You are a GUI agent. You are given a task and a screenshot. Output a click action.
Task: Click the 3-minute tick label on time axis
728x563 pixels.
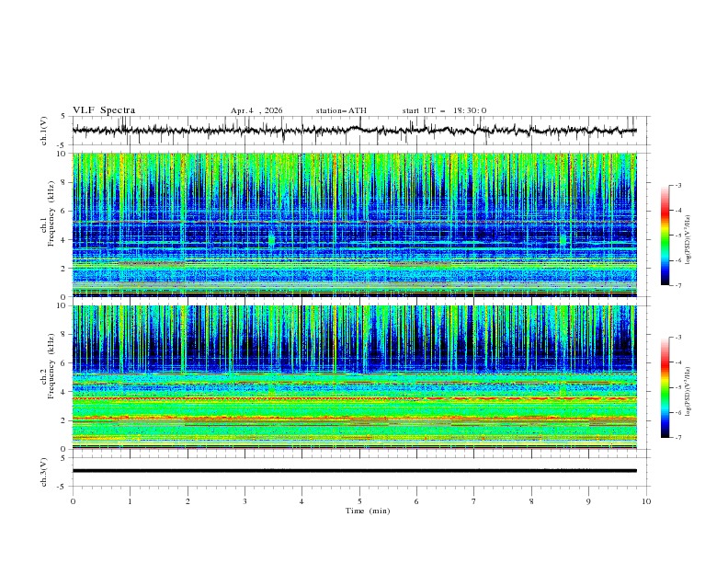pos(245,501)
